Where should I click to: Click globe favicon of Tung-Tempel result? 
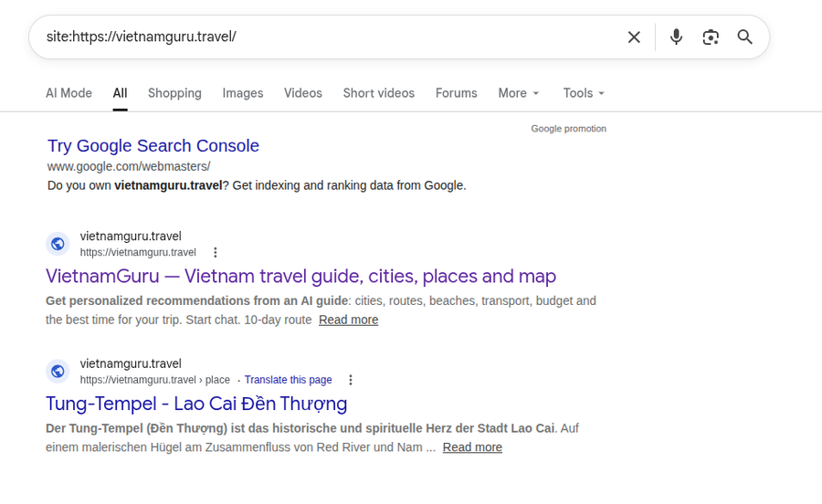[x=58, y=371]
